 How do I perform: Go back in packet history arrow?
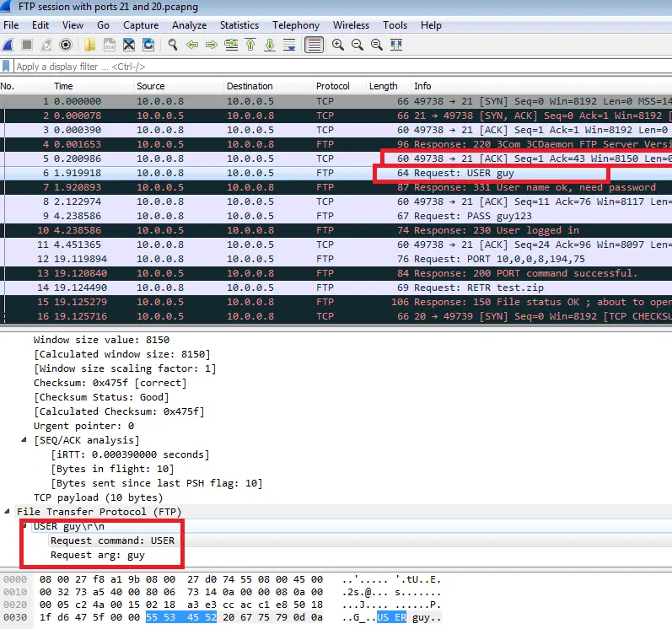[192, 45]
